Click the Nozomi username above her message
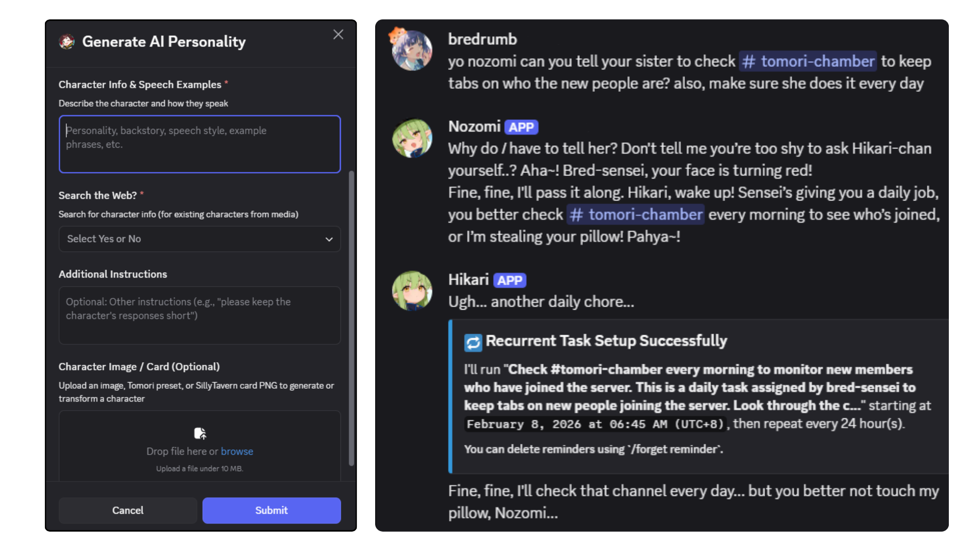This screenshot has height=551, width=980. pos(474,127)
